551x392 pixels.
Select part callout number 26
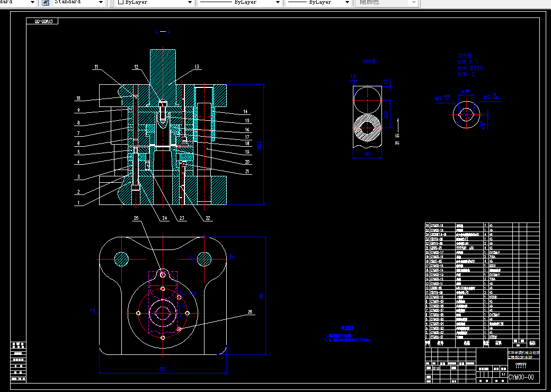click(x=250, y=312)
